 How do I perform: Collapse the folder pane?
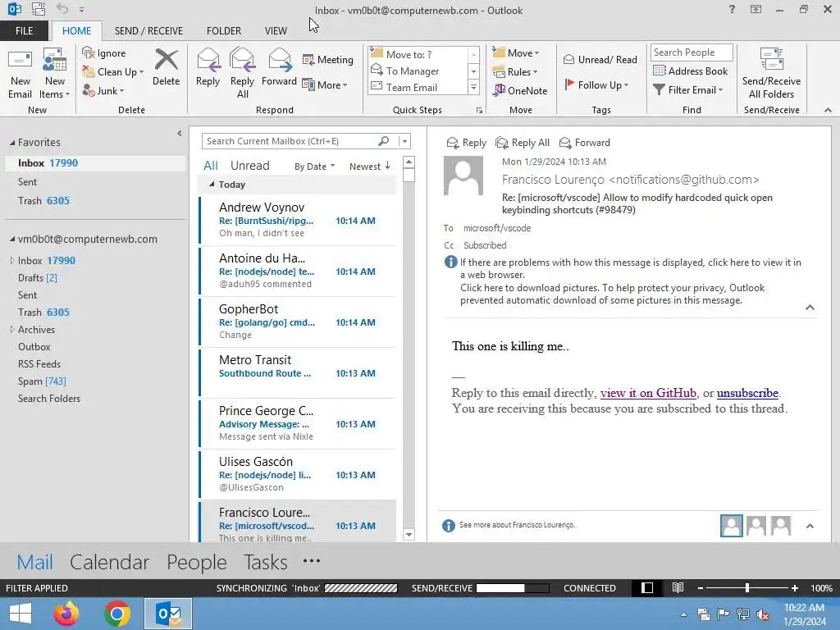(x=180, y=134)
